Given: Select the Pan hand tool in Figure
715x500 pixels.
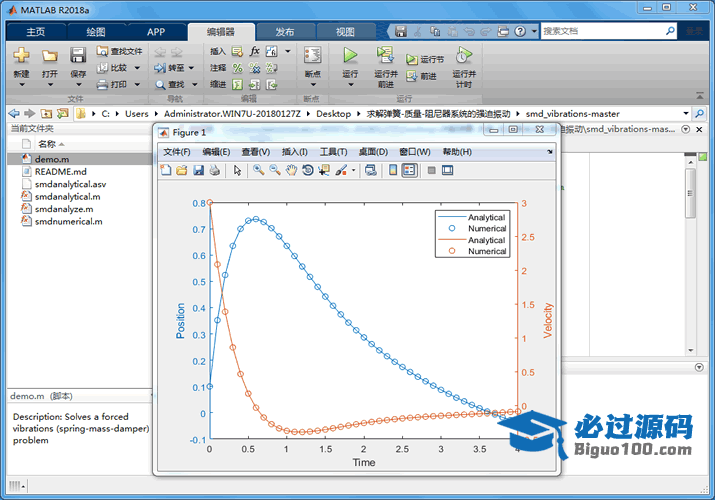Looking at the screenshot, I should (x=291, y=170).
